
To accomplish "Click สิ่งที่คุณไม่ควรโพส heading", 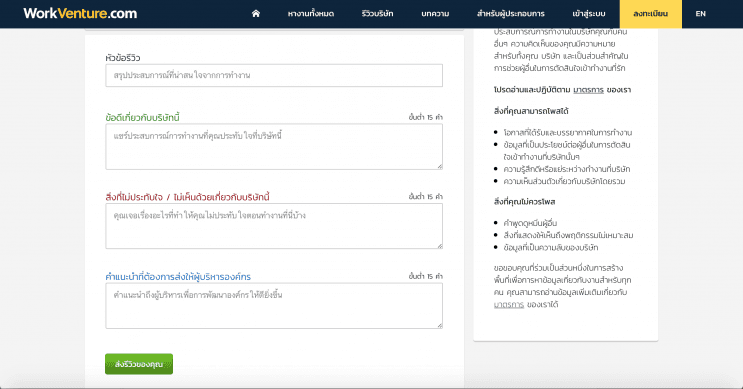I will [x=525, y=202].
